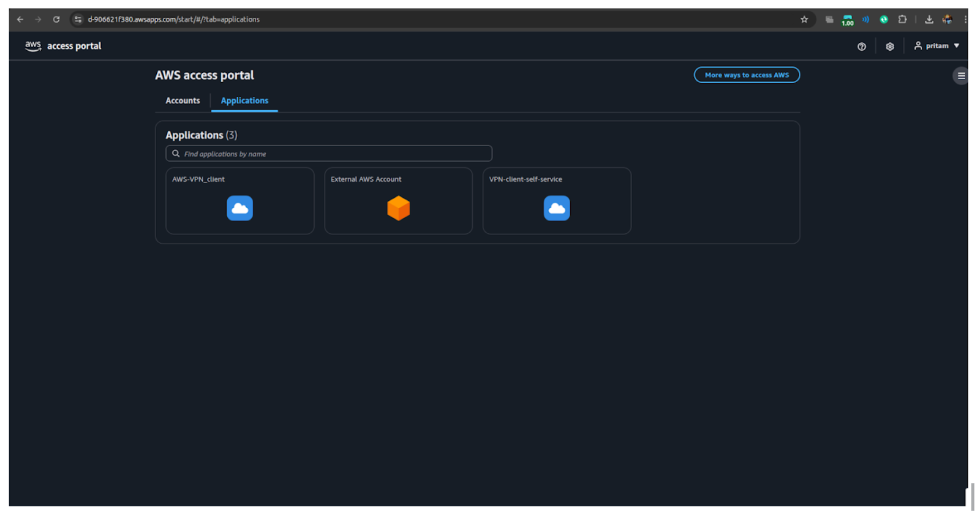Screen dimensions: 980x513
Task: Click the Find applications by name field
Action: point(329,154)
